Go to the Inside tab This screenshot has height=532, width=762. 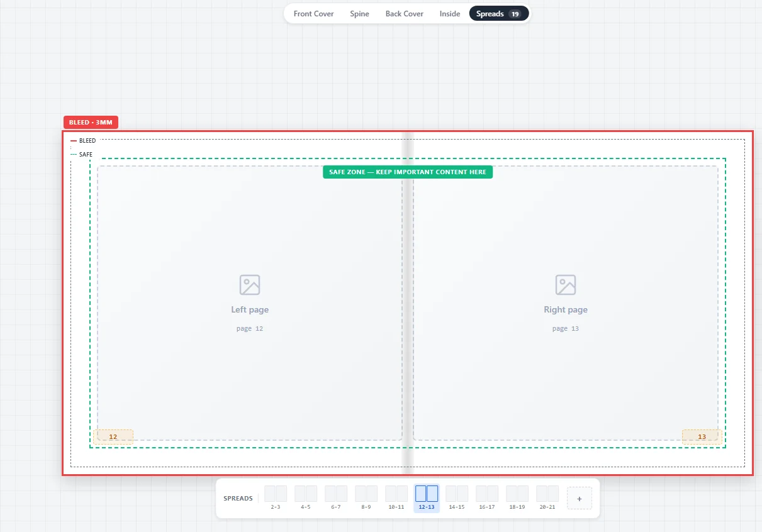point(450,14)
